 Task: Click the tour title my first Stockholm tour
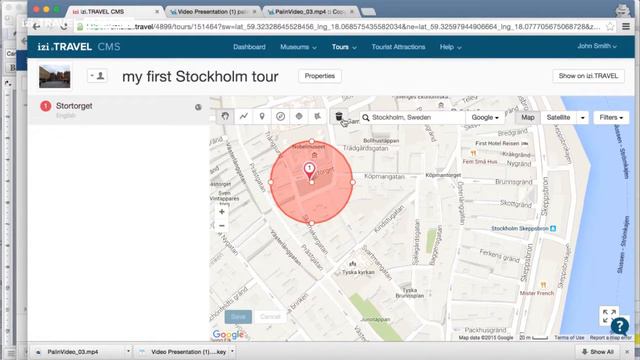[200, 76]
